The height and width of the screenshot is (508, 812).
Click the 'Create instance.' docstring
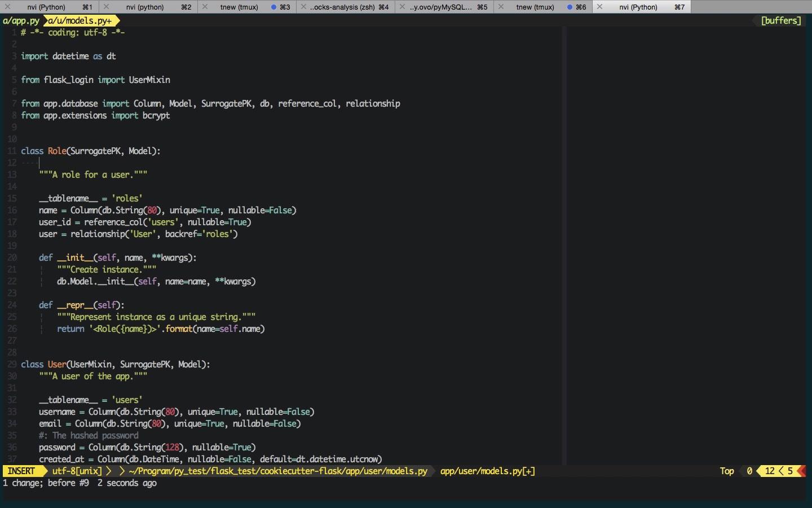pyautogui.click(x=107, y=270)
